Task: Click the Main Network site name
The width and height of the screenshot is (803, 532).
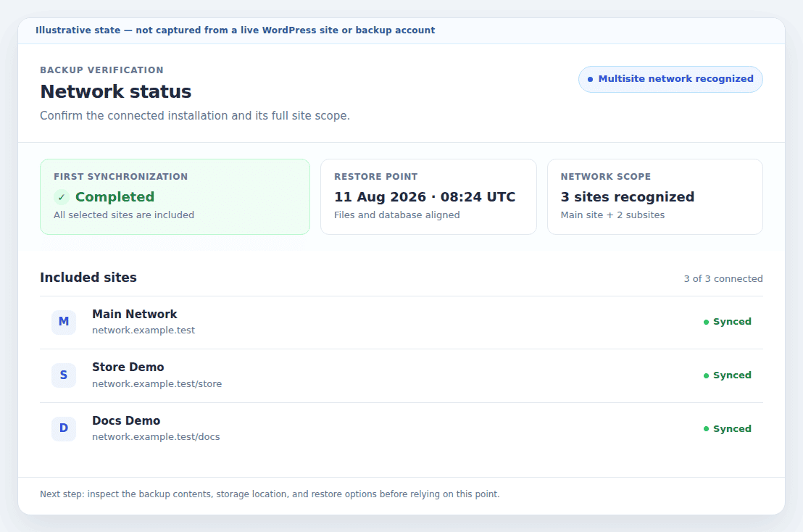Action: 135,314
